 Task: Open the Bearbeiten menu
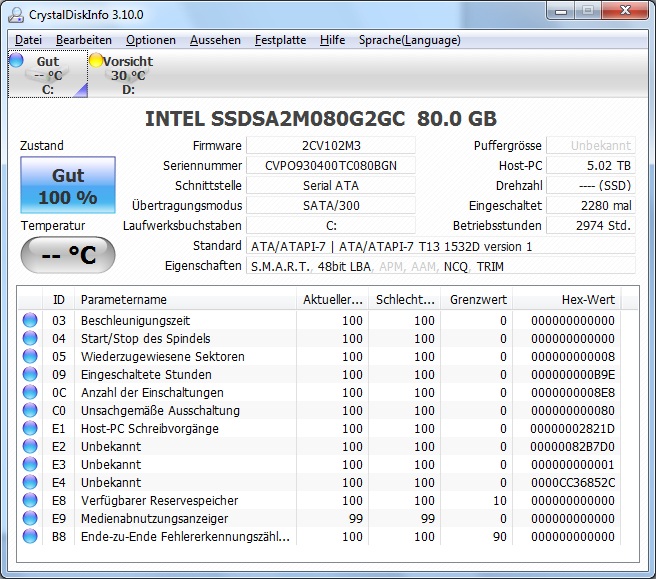point(84,40)
